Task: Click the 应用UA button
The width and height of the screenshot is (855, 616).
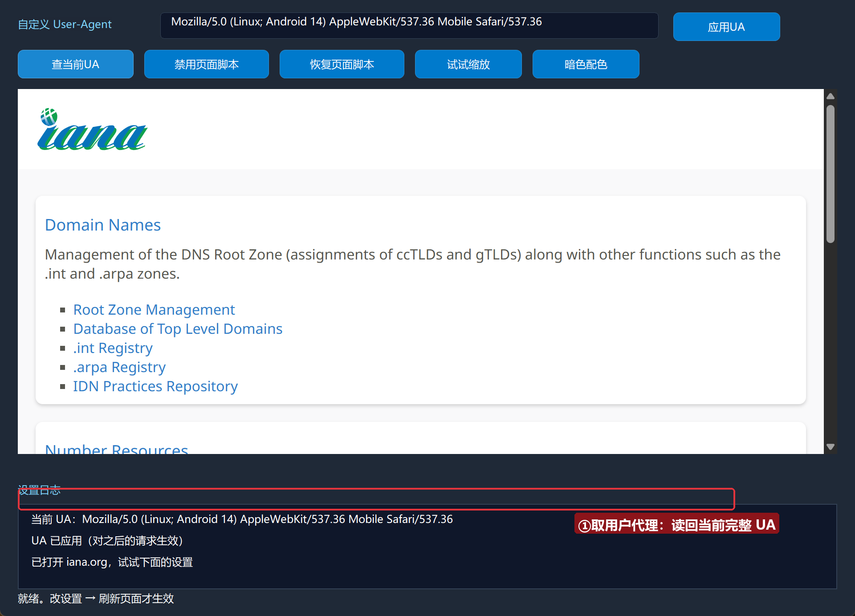Action: pos(726,27)
